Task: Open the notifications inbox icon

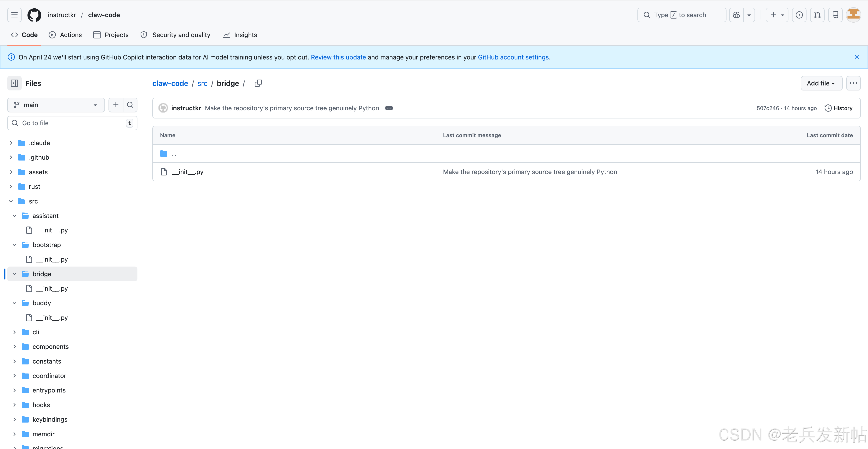Action: 835,15
